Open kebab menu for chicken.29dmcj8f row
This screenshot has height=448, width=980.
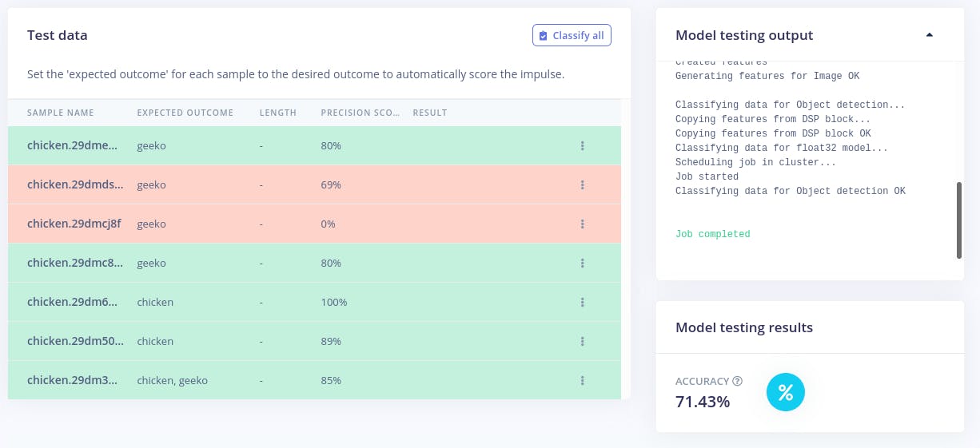tap(583, 224)
